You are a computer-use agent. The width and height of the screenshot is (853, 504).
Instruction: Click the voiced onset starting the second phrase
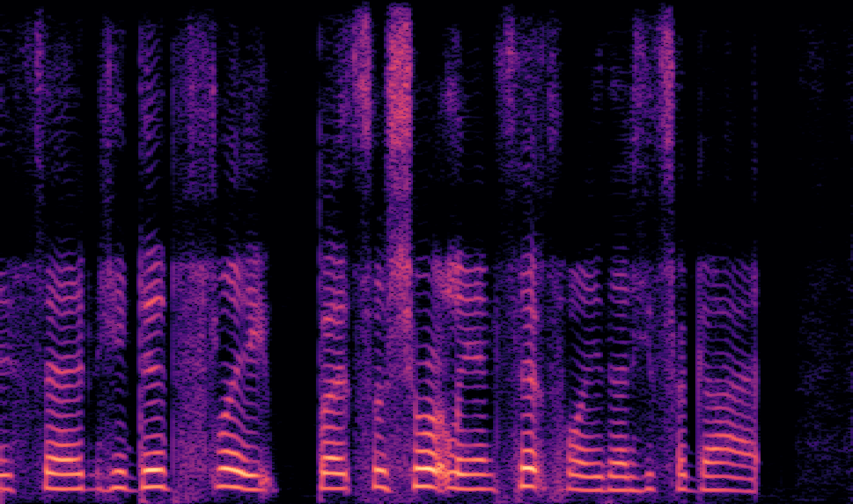tap(331, 388)
